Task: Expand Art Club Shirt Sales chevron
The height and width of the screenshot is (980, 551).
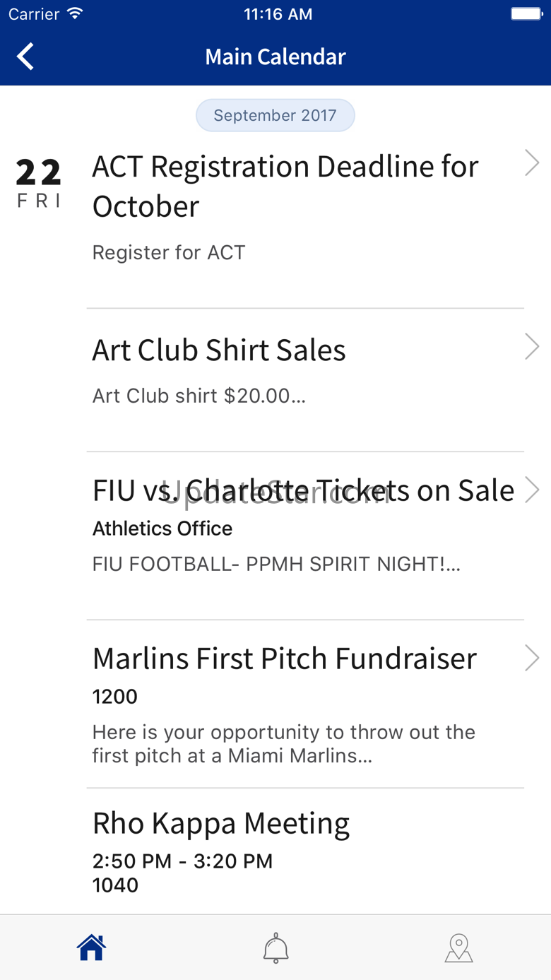Action: 532,347
